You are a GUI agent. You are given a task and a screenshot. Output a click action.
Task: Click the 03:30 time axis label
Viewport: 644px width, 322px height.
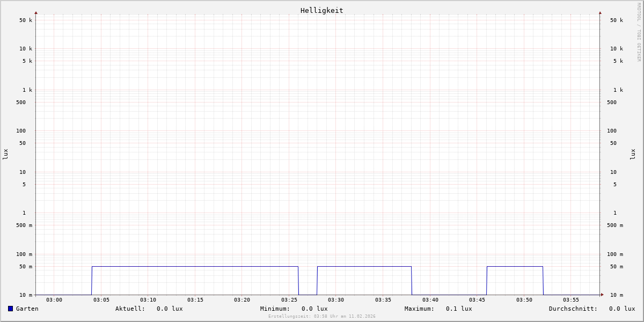coord(336,300)
